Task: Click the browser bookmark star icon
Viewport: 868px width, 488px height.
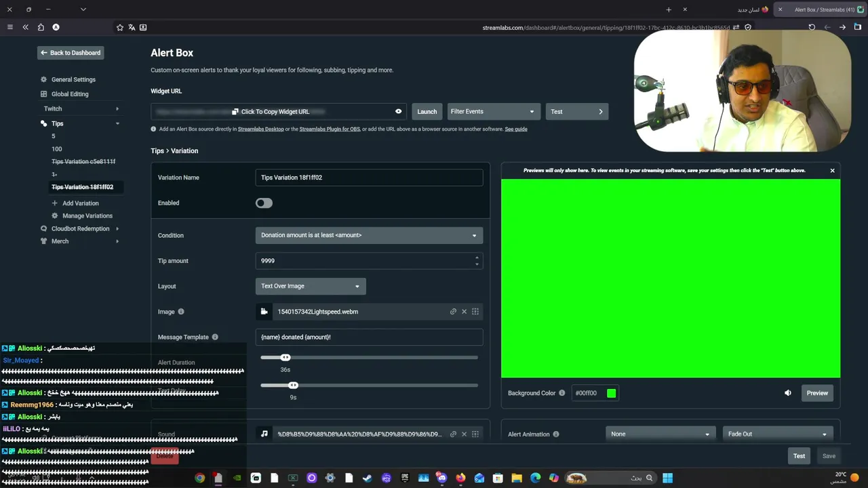Action: click(120, 27)
